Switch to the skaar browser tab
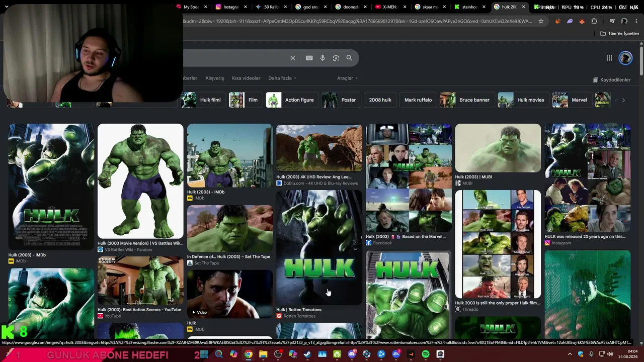Viewport: 644px width, 362px height. pyautogui.click(x=429, y=7)
